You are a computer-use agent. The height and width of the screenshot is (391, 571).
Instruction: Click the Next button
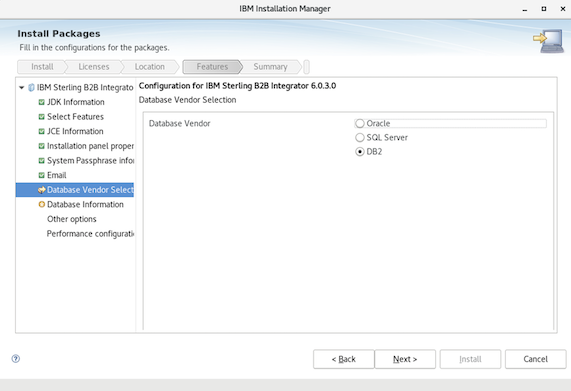pos(405,359)
